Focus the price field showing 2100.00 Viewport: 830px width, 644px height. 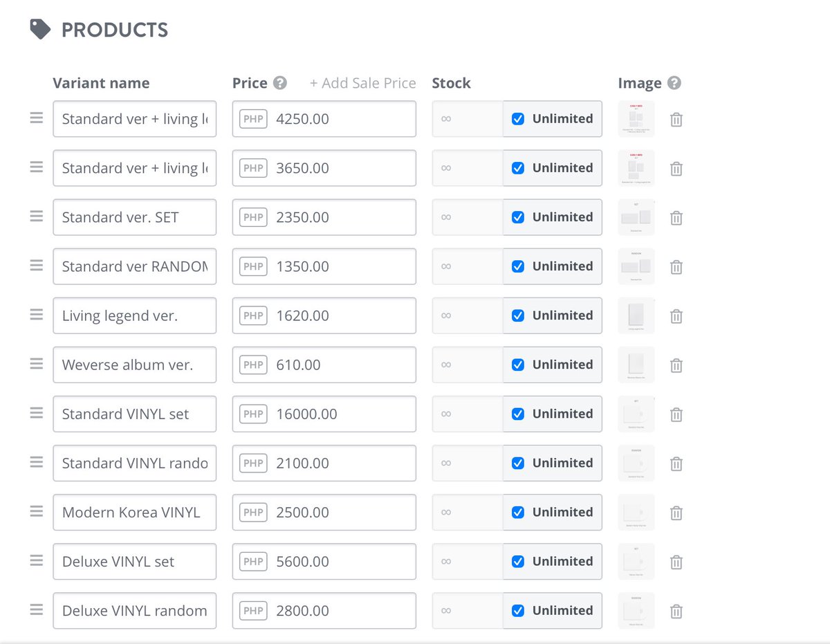(x=324, y=463)
